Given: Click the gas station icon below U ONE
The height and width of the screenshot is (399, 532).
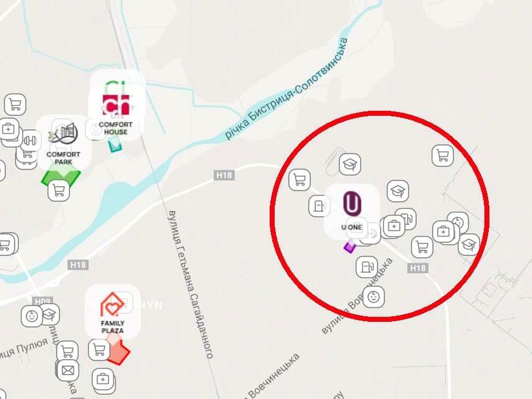Looking at the screenshot, I should click(367, 267).
